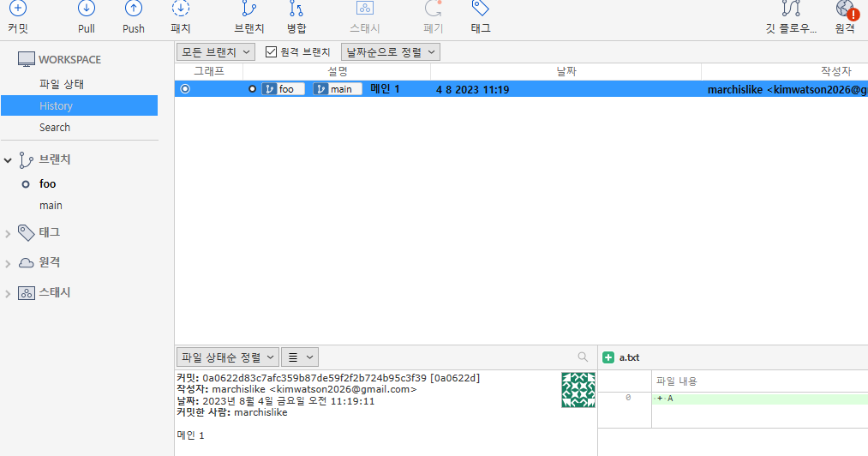Expand the 태그 section
868x456 pixels.
click(x=8, y=234)
